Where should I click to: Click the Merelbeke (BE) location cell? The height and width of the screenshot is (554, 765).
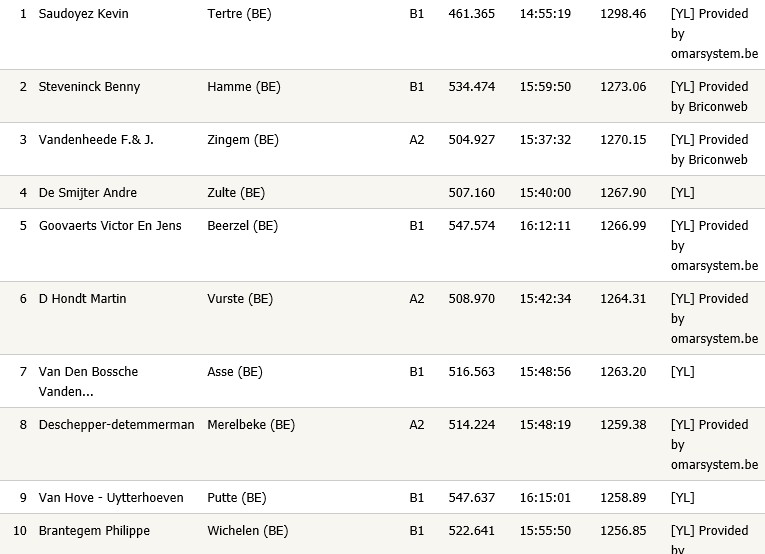(251, 425)
